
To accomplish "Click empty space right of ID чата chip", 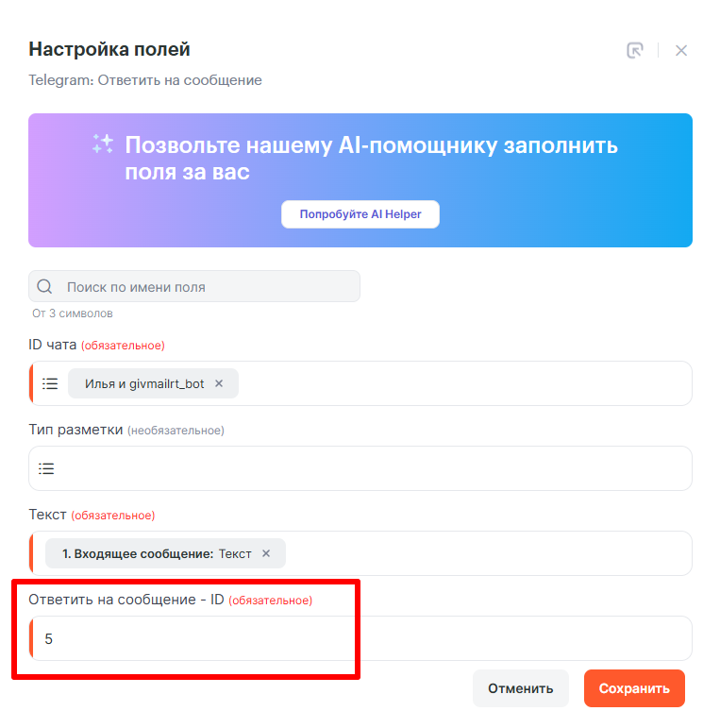I will coord(462,383).
